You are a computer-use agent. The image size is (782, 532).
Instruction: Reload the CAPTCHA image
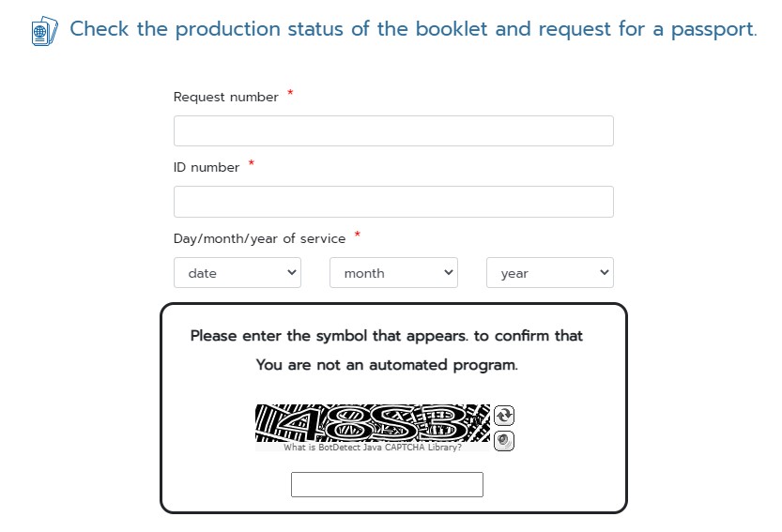coord(504,416)
